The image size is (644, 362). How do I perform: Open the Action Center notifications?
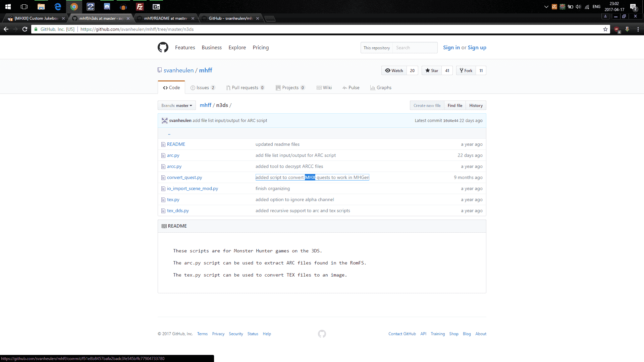633,7
